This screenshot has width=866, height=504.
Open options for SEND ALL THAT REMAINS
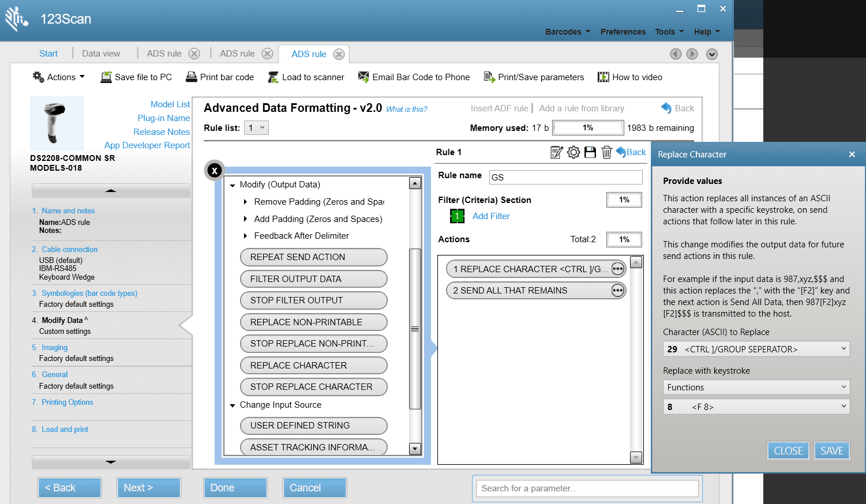tap(618, 291)
